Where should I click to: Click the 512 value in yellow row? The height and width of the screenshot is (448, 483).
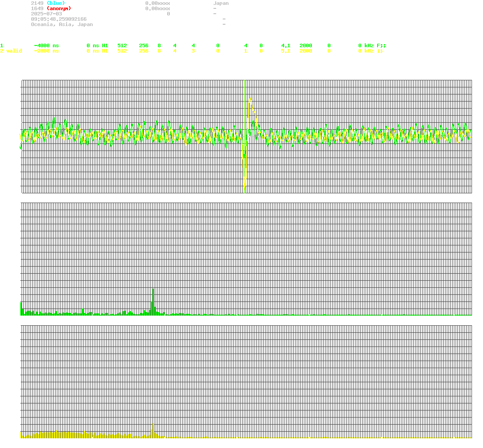122,51
